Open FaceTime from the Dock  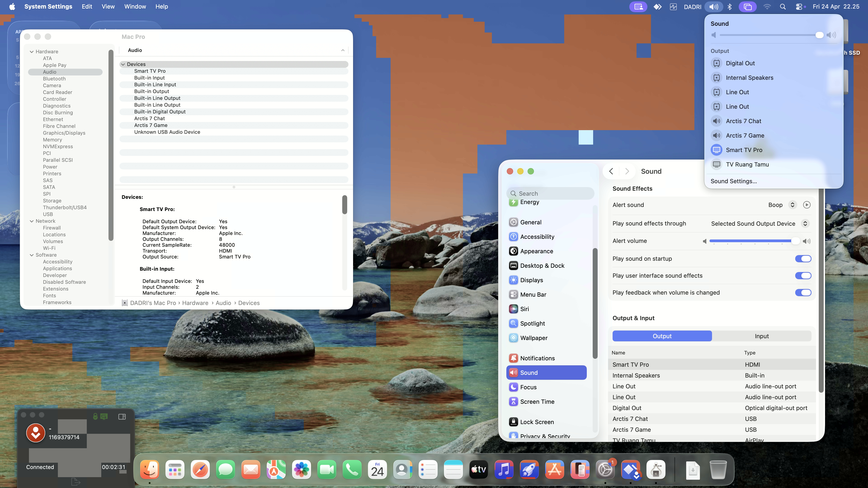tap(326, 469)
